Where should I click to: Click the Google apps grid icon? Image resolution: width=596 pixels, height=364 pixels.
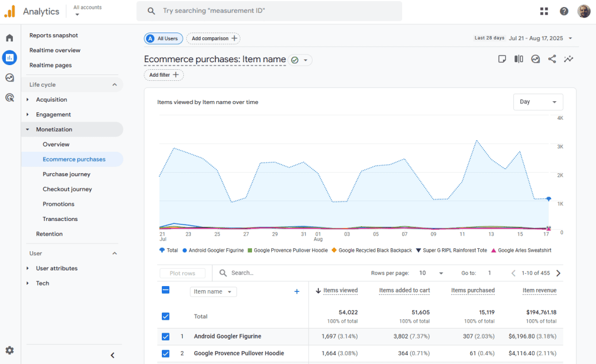544,11
